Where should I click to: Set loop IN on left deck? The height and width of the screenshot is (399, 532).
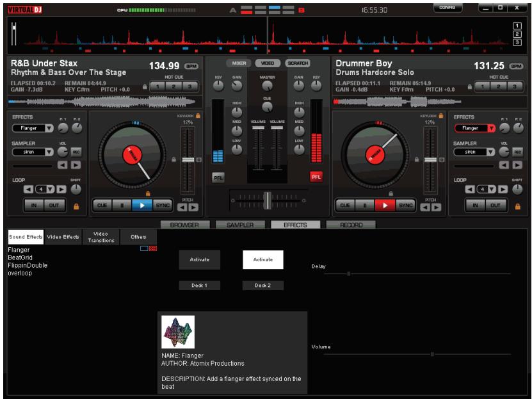[x=34, y=206]
